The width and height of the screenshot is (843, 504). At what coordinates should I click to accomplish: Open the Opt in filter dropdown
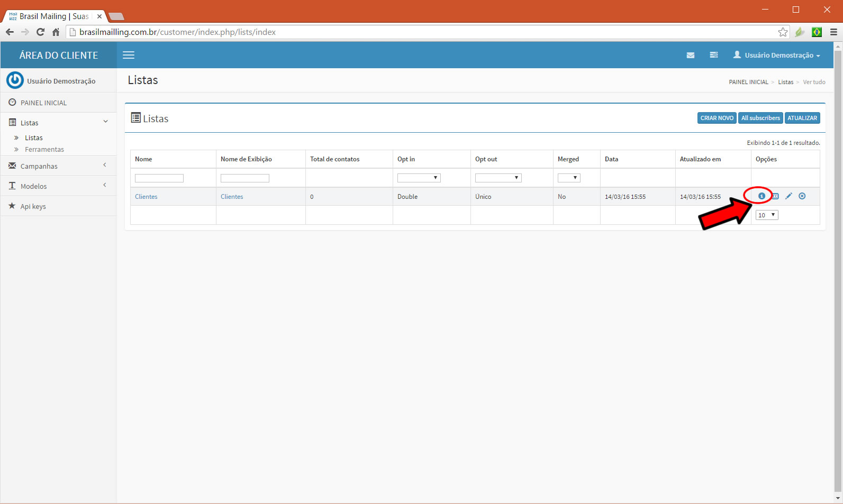tap(419, 178)
